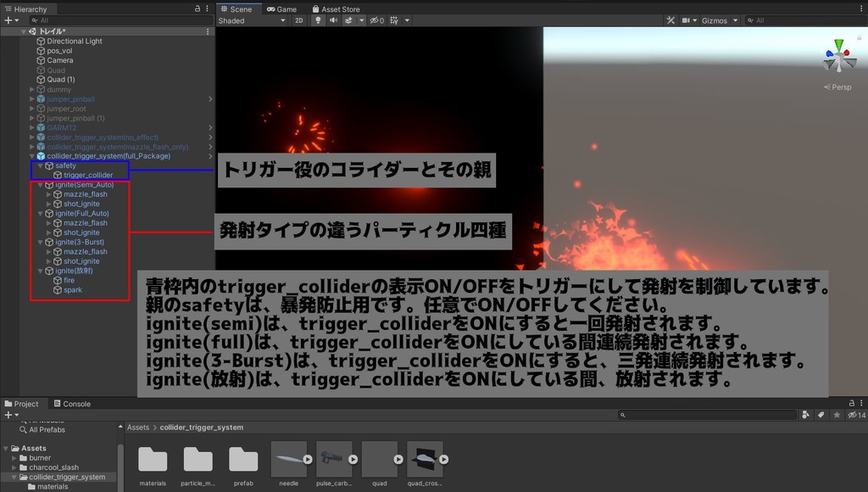Click the scene camera settings icon near Gizmos
The height and width of the screenshot is (492, 868).
pyautogui.click(x=686, y=20)
